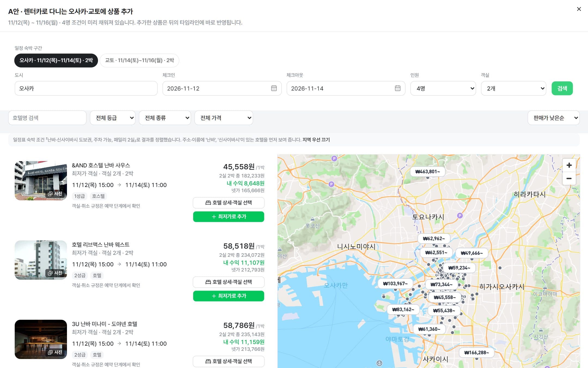The image size is (588, 368).
Task: Click the ₩73,344~ map price marker
Action: pos(441,285)
